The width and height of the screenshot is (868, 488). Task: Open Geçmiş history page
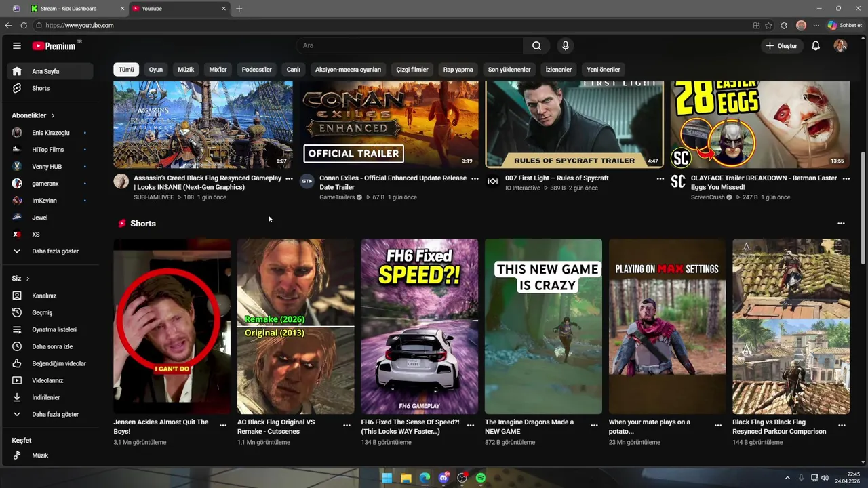tap(50, 312)
